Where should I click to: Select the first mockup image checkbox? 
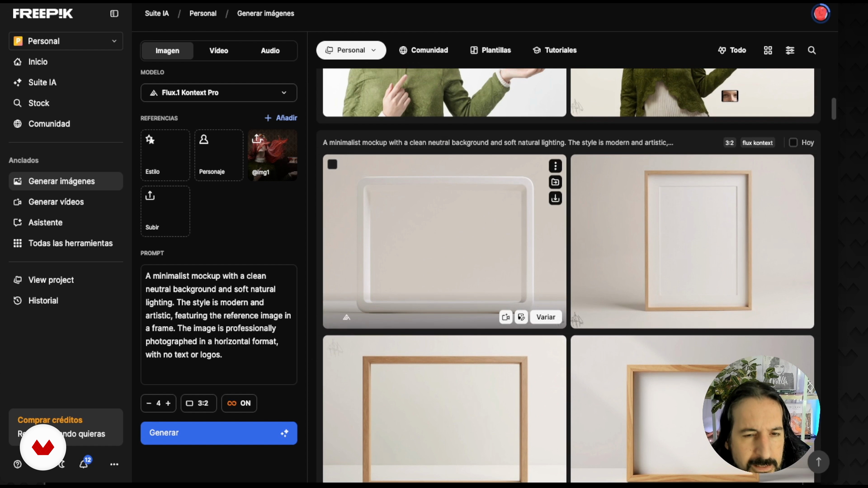pos(332,164)
